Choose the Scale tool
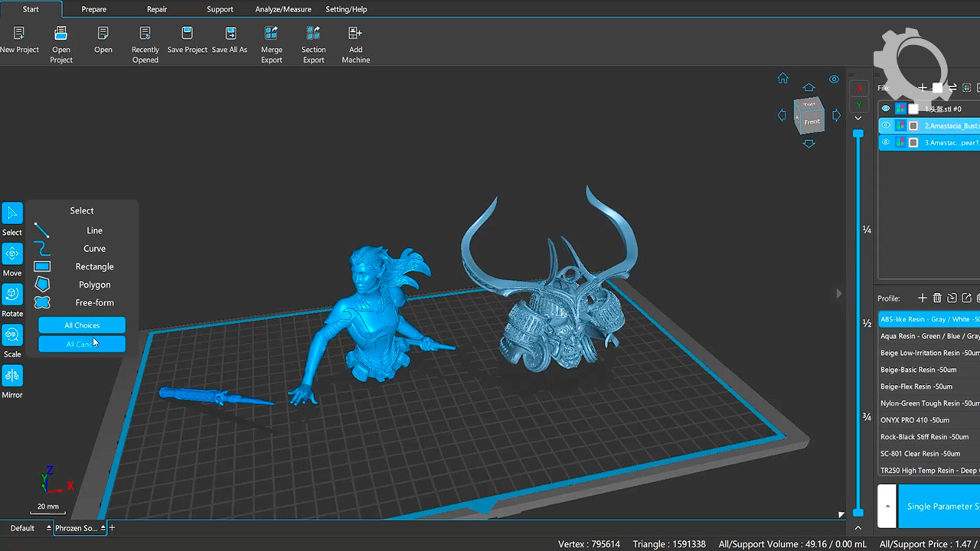The height and width of the screenshot is (551, 980). click(x=12, y=335)
